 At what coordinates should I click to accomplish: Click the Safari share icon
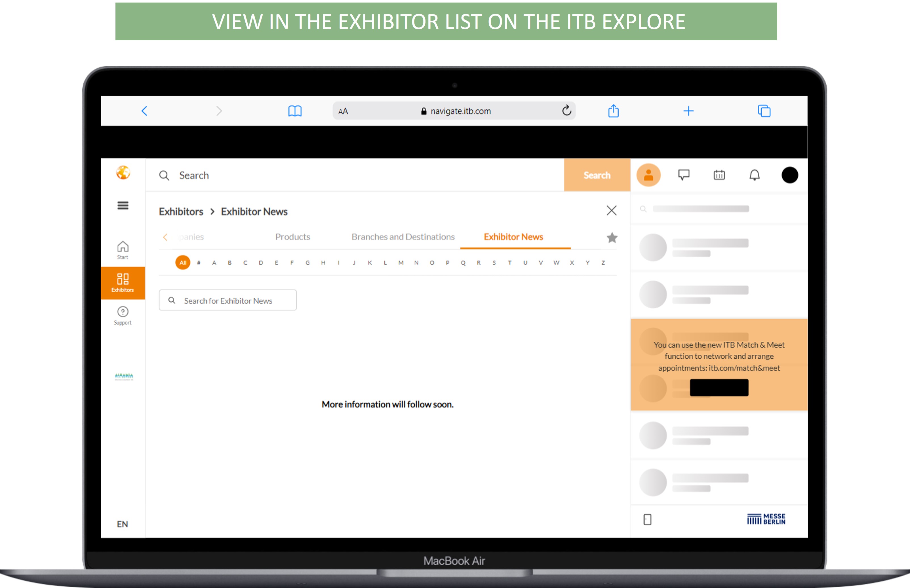[x=613, y=111]
